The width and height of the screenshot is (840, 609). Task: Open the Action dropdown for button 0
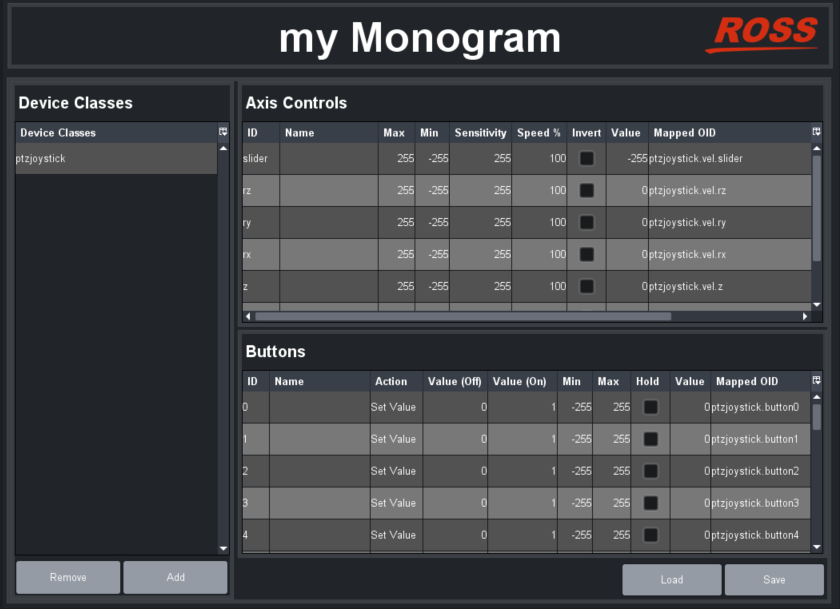point(395,407)
